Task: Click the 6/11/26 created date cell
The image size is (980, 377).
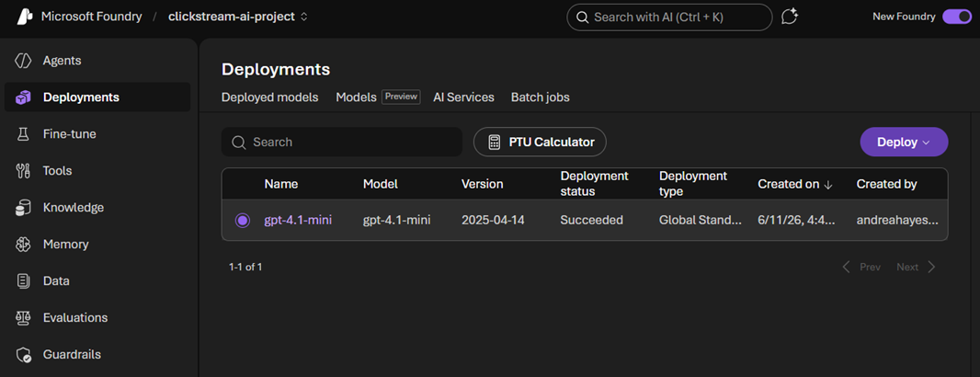Action: tap(798, 220)
